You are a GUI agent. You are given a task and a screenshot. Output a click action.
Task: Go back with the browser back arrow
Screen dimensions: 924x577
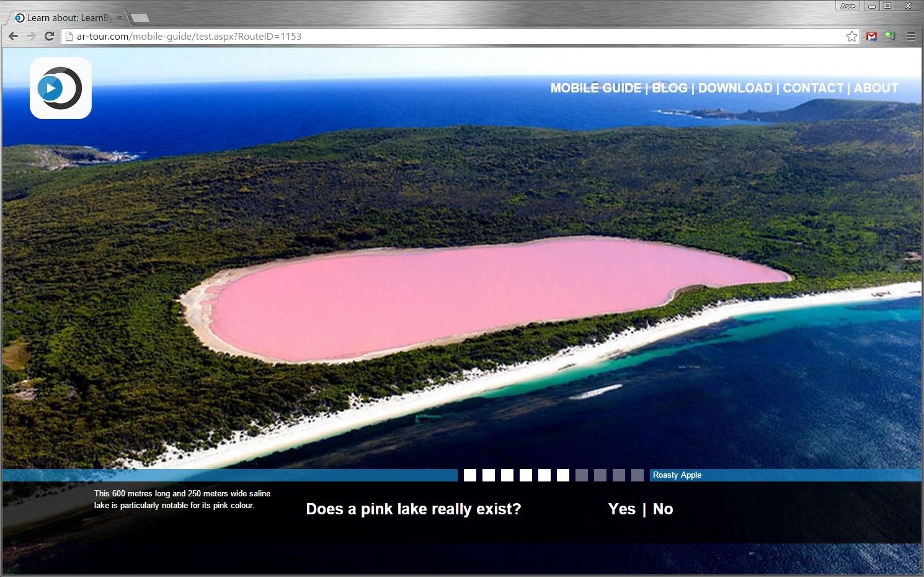13,36
